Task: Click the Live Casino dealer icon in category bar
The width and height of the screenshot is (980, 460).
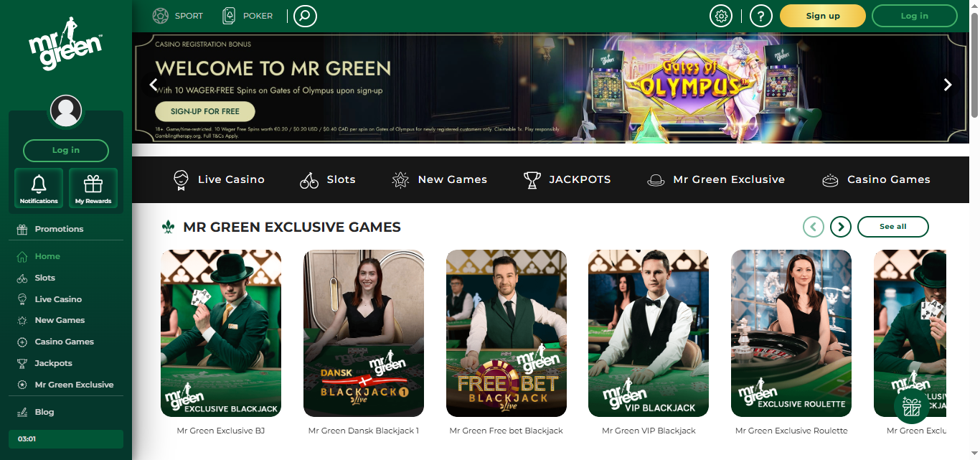Action: coord(181,179)
